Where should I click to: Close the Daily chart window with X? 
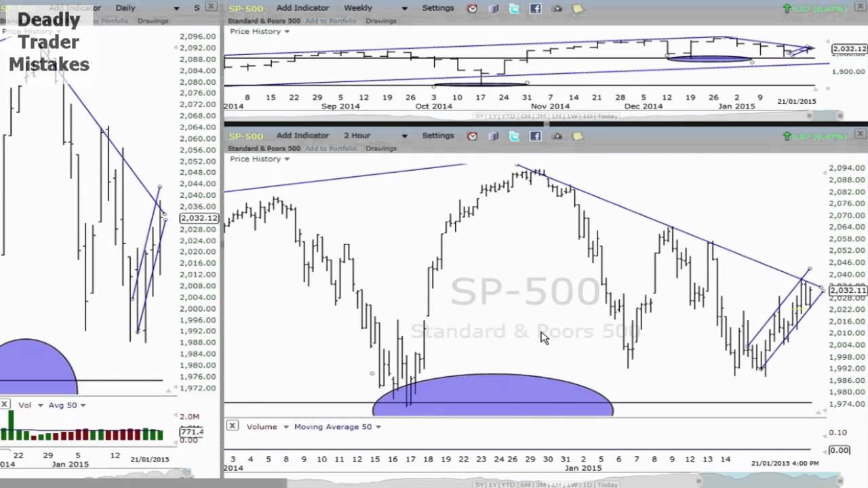211,7
